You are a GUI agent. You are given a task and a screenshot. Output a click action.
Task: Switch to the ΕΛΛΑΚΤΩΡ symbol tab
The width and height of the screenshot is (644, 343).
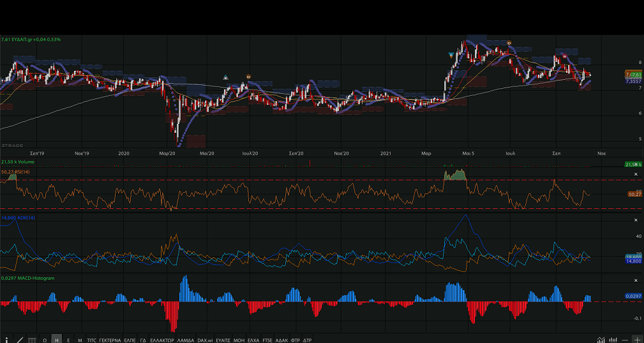pos(161,340)
